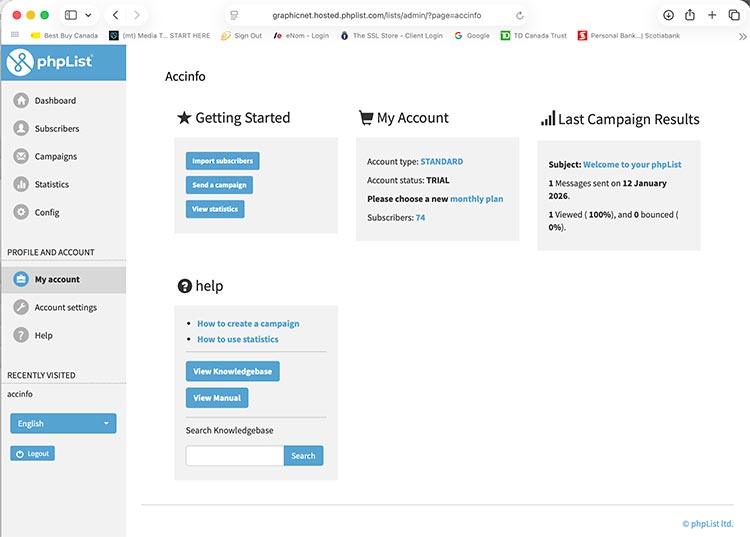Click the Logout button
This screenshot has height=537, width=750.
(32, 454)
